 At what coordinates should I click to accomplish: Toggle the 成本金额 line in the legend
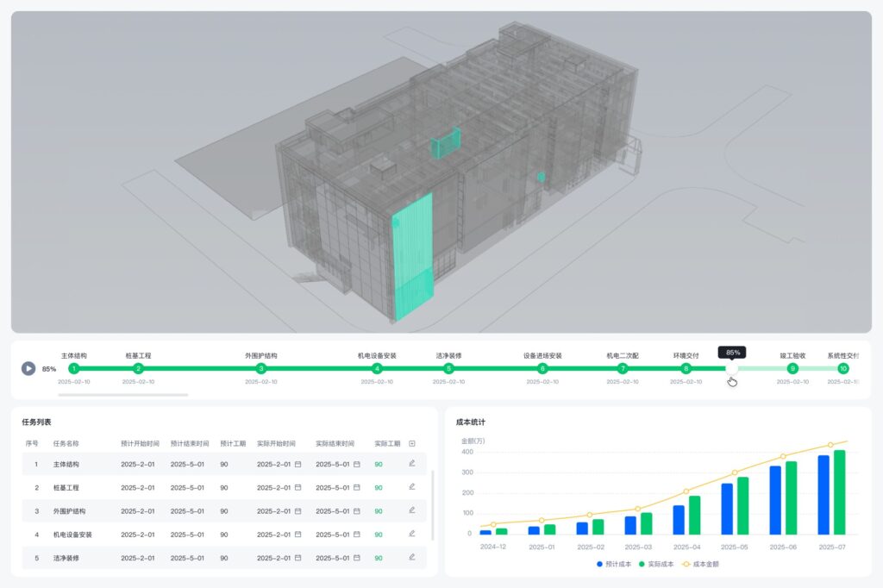(699, 565)
